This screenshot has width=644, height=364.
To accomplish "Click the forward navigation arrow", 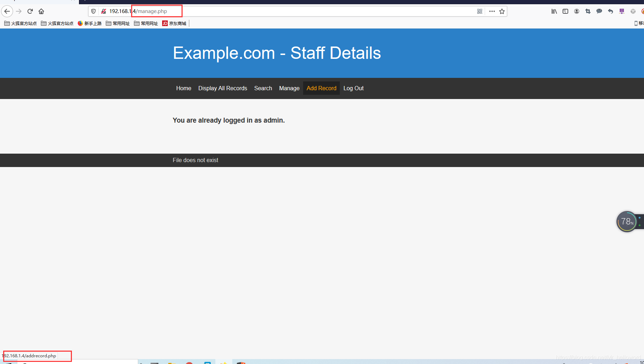I will (19, 11).
